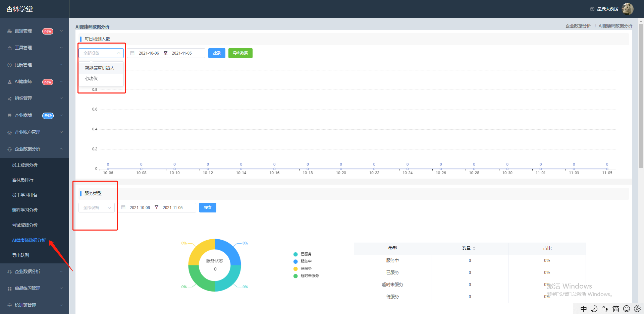Screen dimensions: 644x314
Task: Click the AI健康师 person icon
Action: [x=9, y=82]
